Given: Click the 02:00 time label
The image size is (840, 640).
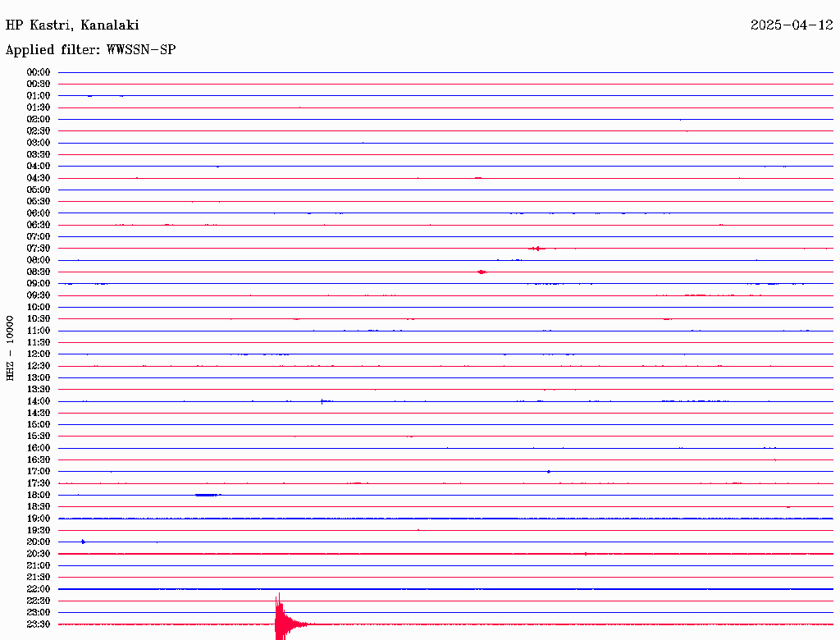Looking at the screenshot, I should (x=39, y=120).
